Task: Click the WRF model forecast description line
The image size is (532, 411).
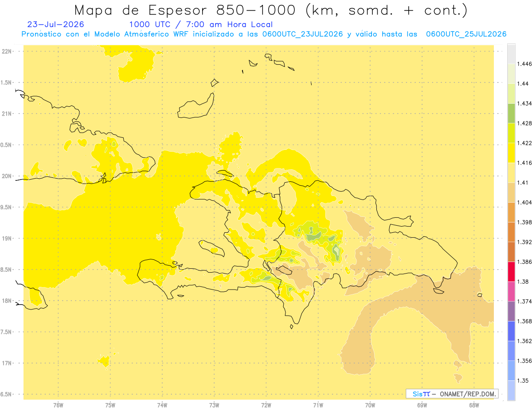Action: (264, 34)
